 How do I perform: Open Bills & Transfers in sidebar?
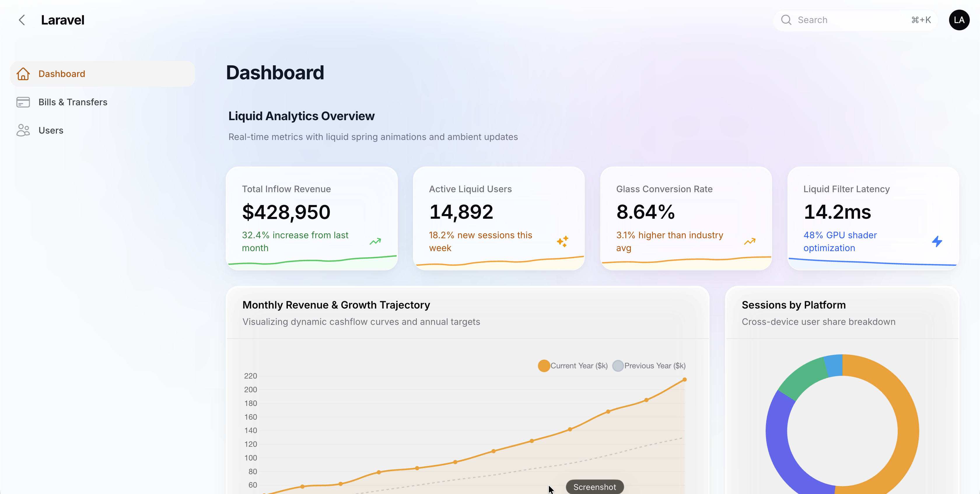coord(103,102)
